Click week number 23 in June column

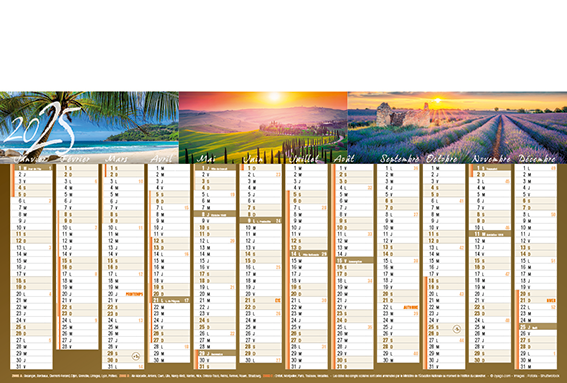point(278,175)
